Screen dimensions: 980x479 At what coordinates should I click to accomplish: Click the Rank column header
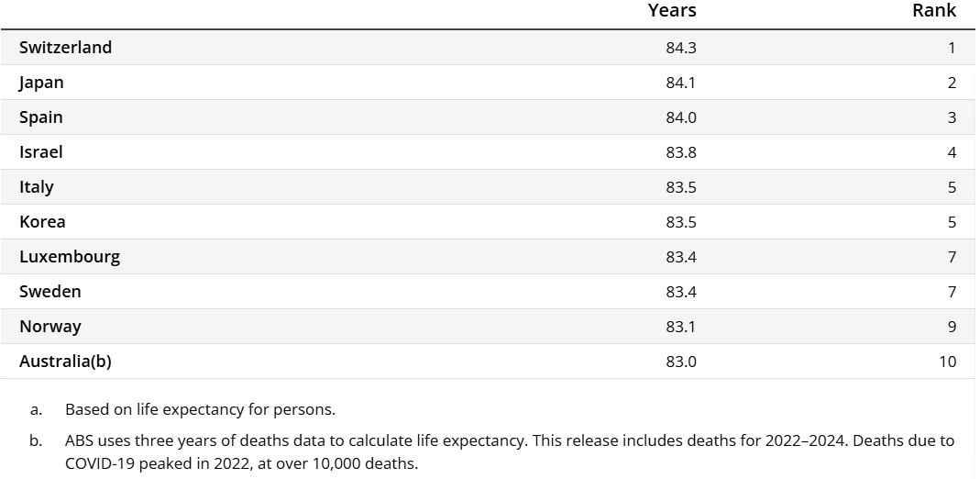pyautogui.click(x=933, y=11)
